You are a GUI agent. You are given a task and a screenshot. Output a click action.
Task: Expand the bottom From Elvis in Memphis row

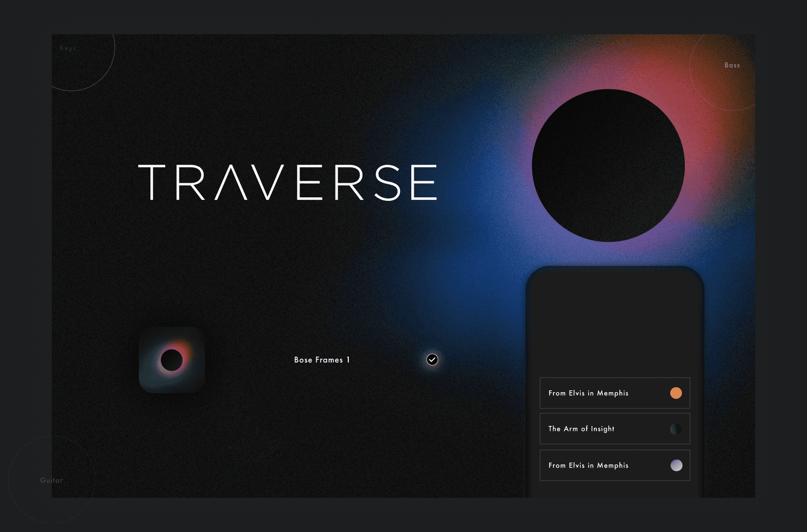point(614,465)
